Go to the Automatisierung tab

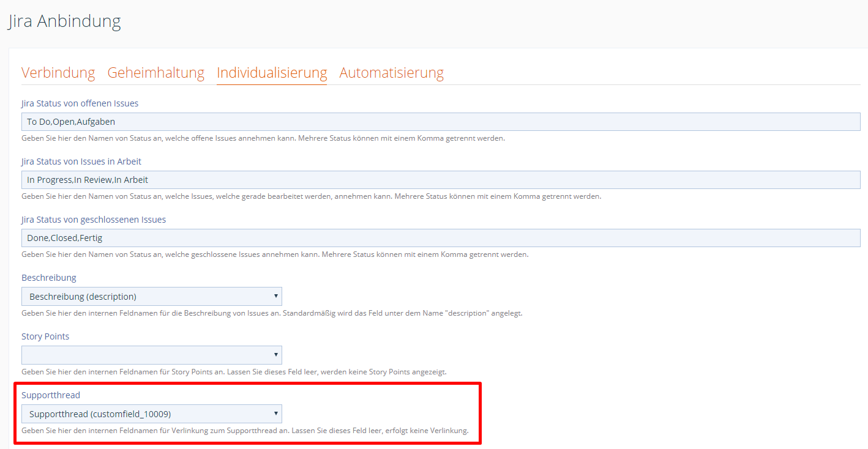pos(391,73)
